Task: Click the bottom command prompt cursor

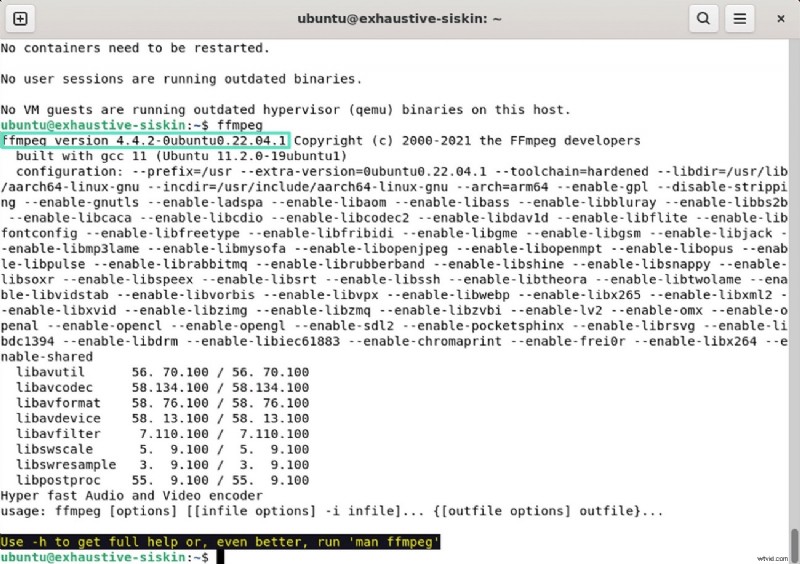Action: click(x=220, y=557)
